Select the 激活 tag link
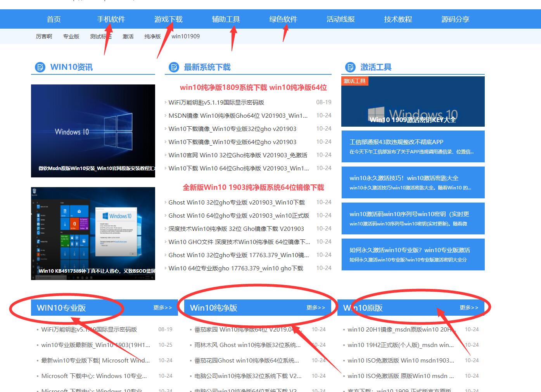541x392 pixels. [128, 36]
